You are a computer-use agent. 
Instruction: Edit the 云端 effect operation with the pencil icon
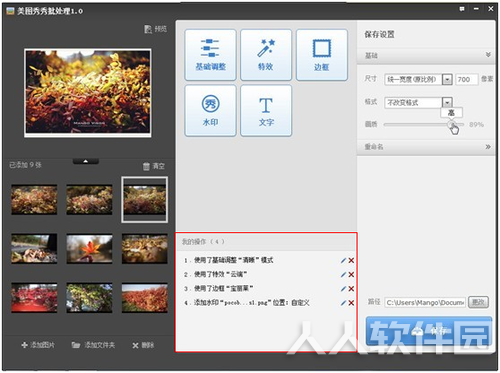343,275
